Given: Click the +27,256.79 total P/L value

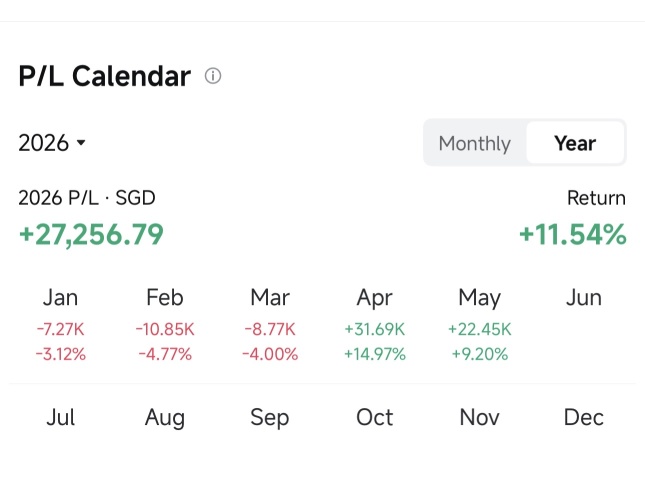Looking at the screenshot, I should click(91, 234).
